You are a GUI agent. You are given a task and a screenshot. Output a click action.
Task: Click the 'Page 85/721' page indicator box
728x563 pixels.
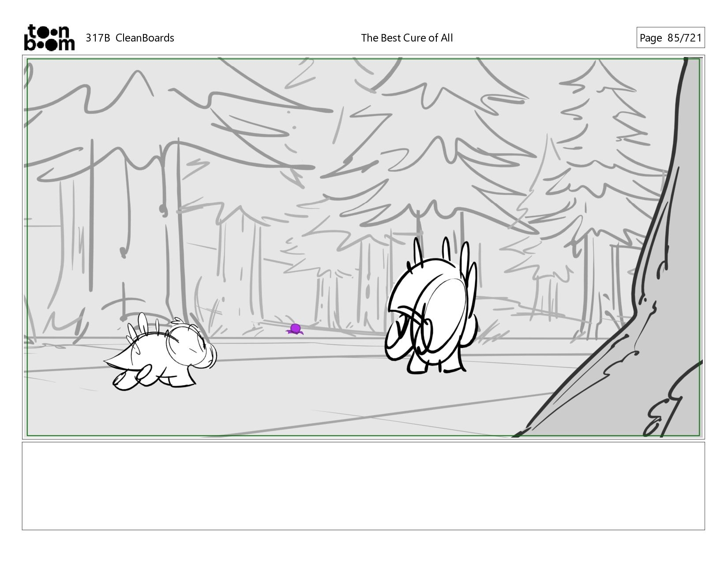pos(670,38)
